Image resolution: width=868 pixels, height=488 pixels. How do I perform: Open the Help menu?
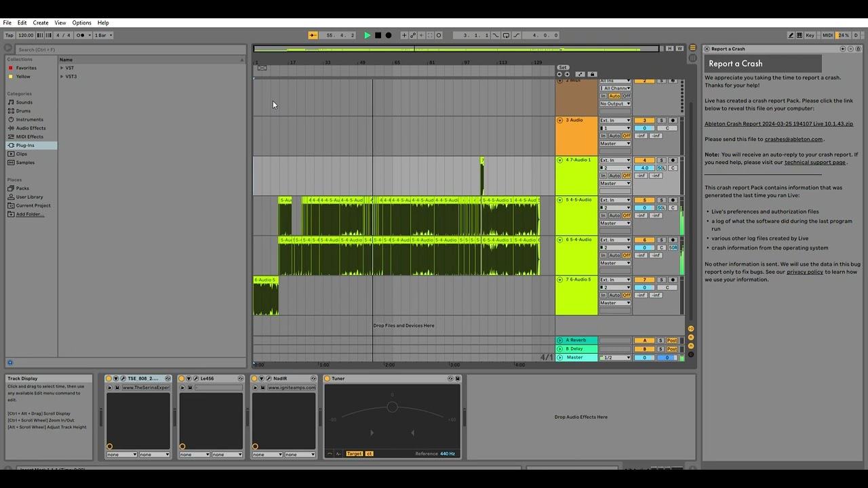point(103,23)
